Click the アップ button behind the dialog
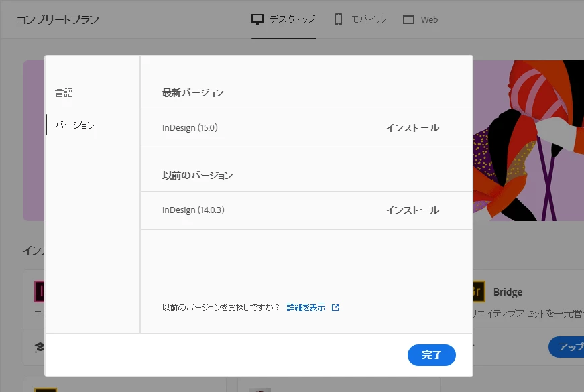584x392 pixels. point(566,347)
